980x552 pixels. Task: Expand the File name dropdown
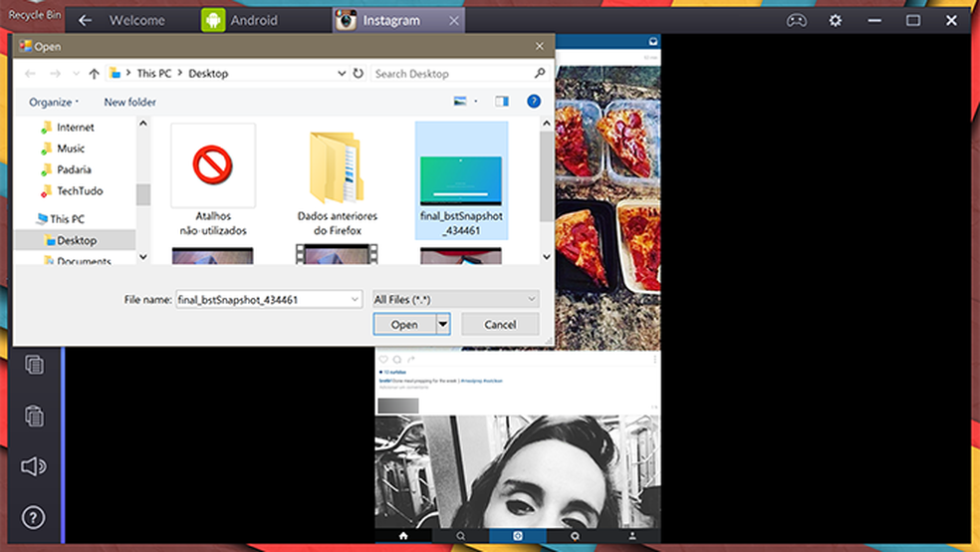click(x=355, y=300)
